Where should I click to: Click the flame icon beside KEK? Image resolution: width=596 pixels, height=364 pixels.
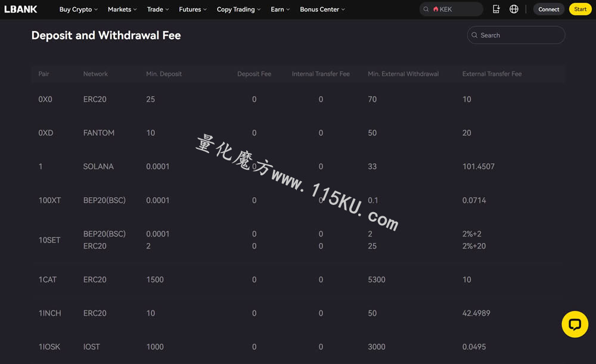(436, 9)
